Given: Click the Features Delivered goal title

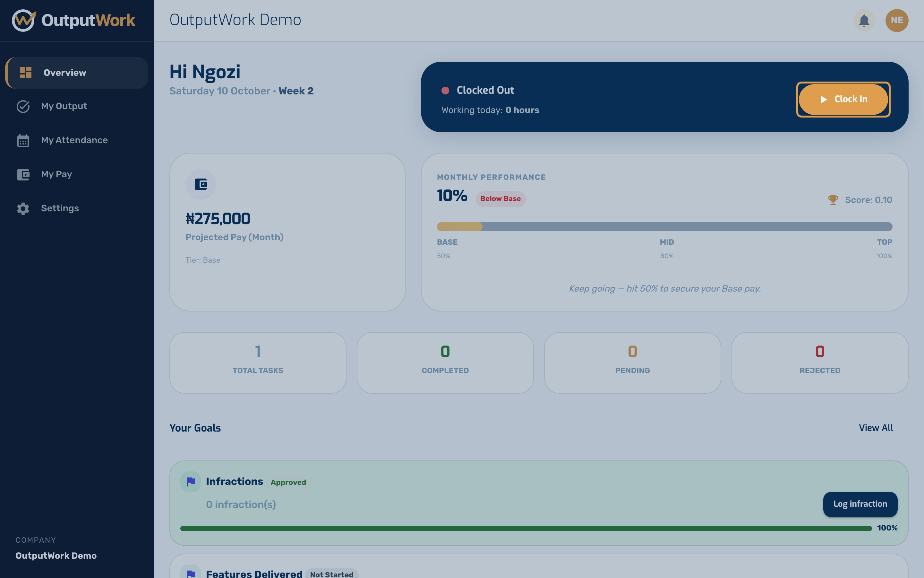Looking at the screenshot, I should [x=254, y=574].
